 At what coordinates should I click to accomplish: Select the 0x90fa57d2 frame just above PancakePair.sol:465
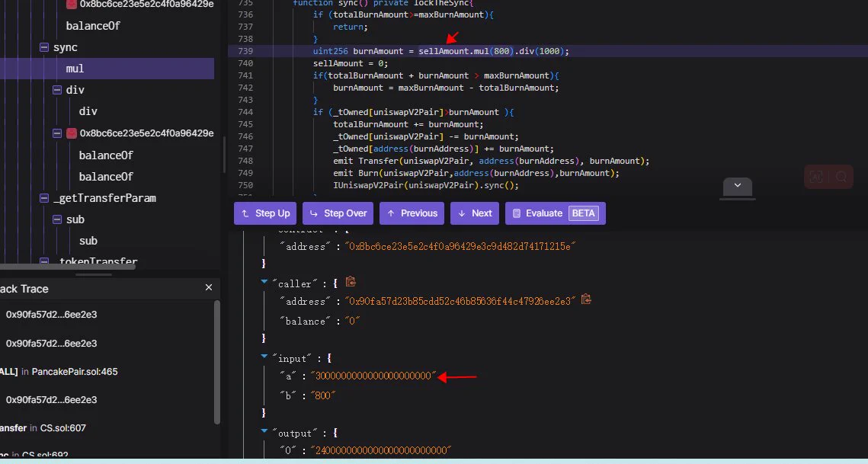[x=52, y=344]
